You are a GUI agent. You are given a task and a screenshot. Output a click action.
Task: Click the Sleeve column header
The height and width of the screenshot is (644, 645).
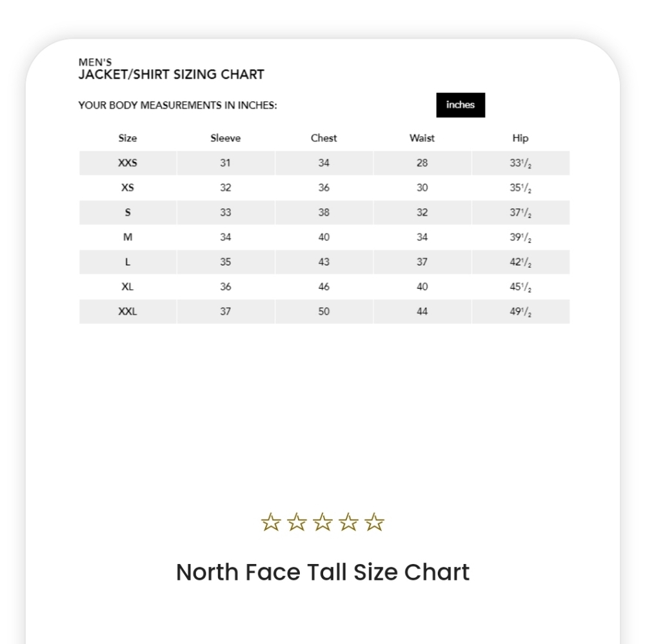point(225,138)
